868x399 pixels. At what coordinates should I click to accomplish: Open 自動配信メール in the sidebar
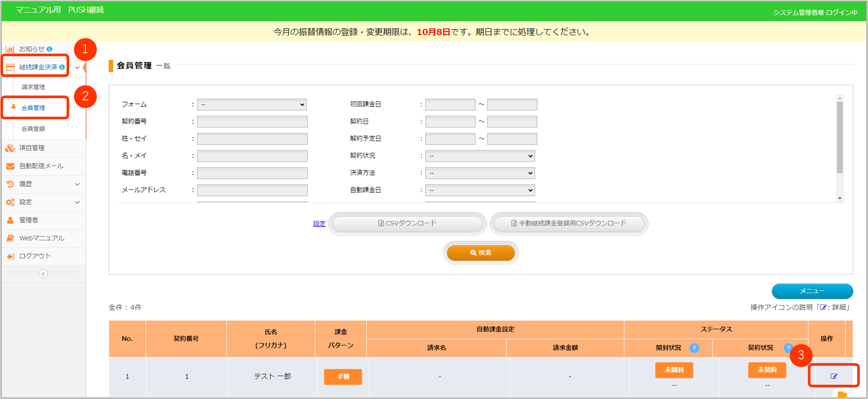pos(41,166)
